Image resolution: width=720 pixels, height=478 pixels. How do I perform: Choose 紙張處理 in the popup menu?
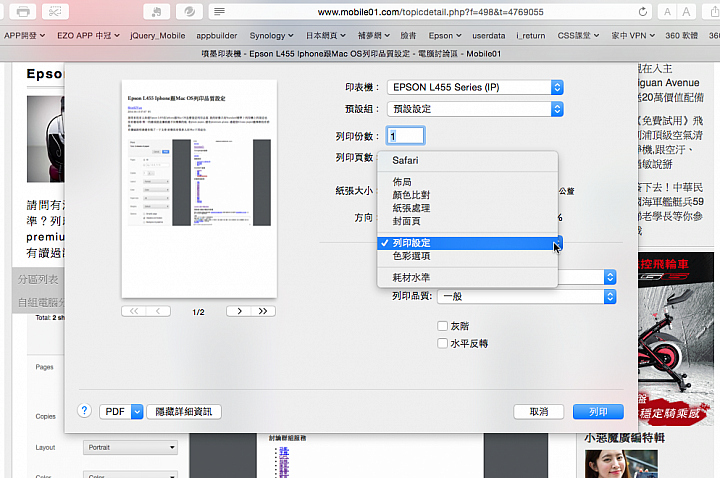pyautogui.click(x=467, y=208)
